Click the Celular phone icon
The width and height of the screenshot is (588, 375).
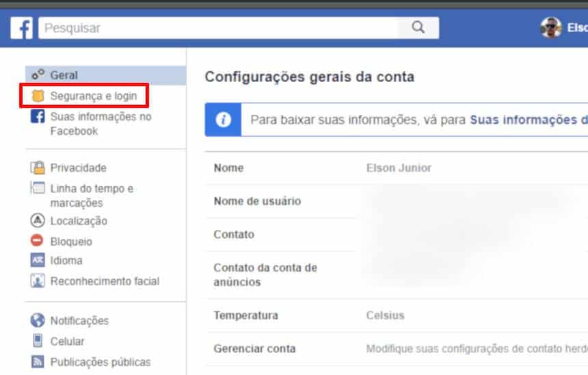[x=38, y=341]
